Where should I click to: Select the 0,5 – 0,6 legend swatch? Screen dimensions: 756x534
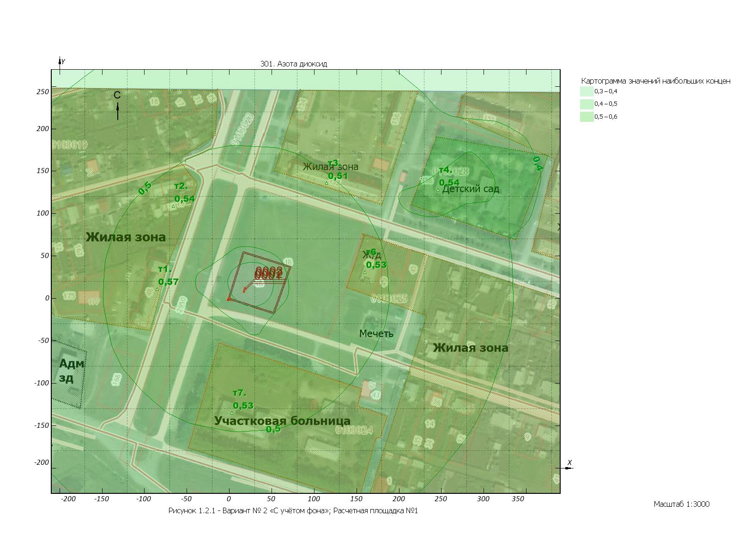[x=587, y=117]
